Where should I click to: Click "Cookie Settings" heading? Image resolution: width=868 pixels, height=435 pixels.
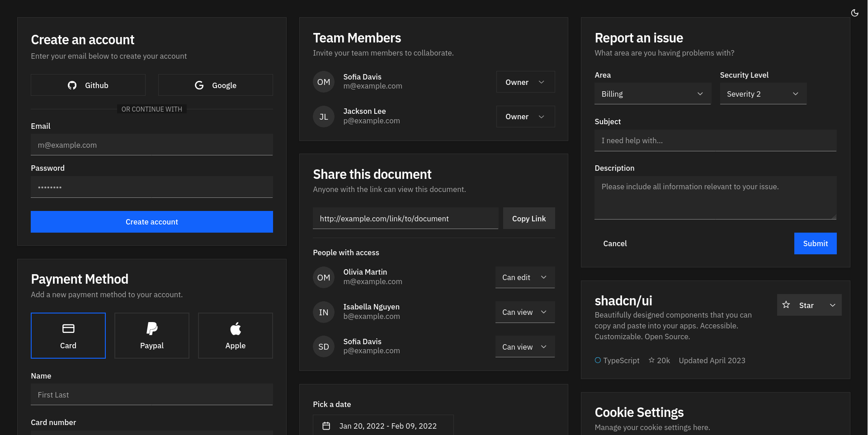pos(639,412)
